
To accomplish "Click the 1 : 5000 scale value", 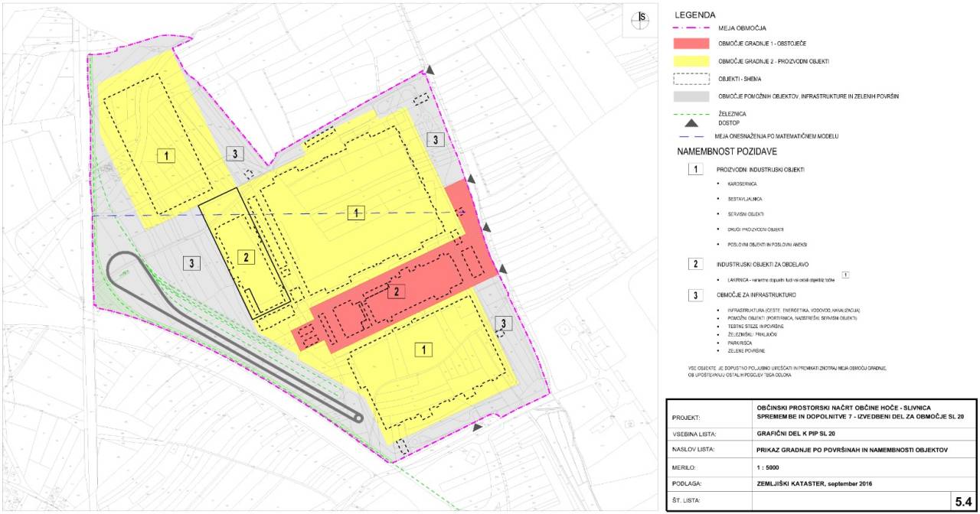I will pos(769,467).
